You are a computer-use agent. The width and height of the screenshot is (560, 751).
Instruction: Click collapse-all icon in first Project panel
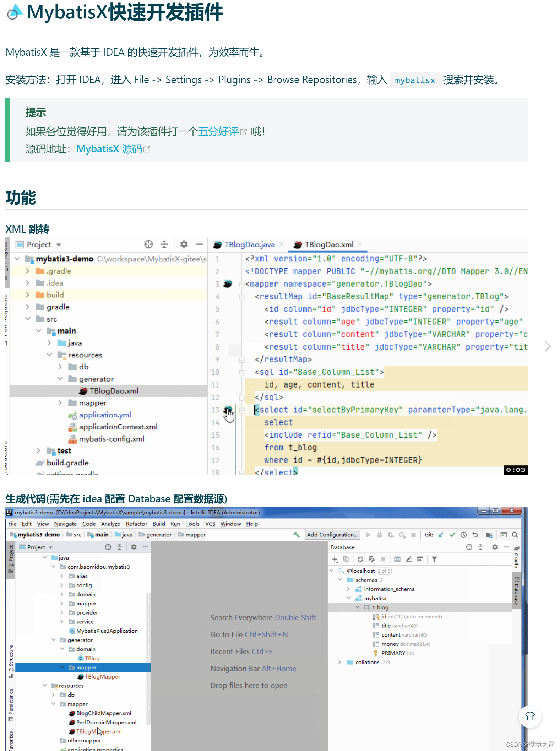coord(164,244)
